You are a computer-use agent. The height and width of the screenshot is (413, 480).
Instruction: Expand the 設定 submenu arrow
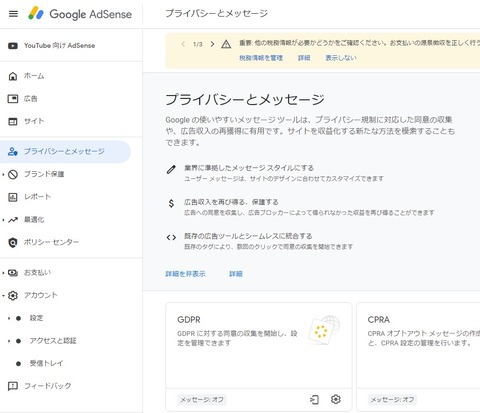click(9, 318)
